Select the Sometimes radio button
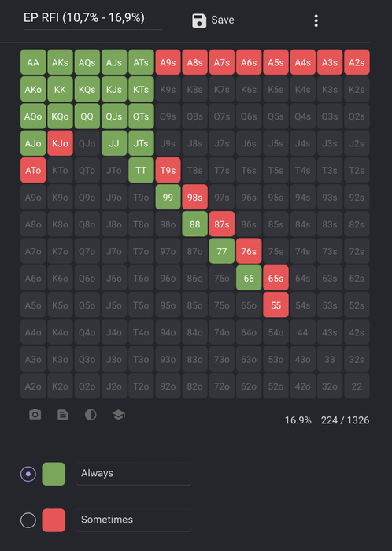The height and width of the screenshot is (551, 392). click(28, 520)
